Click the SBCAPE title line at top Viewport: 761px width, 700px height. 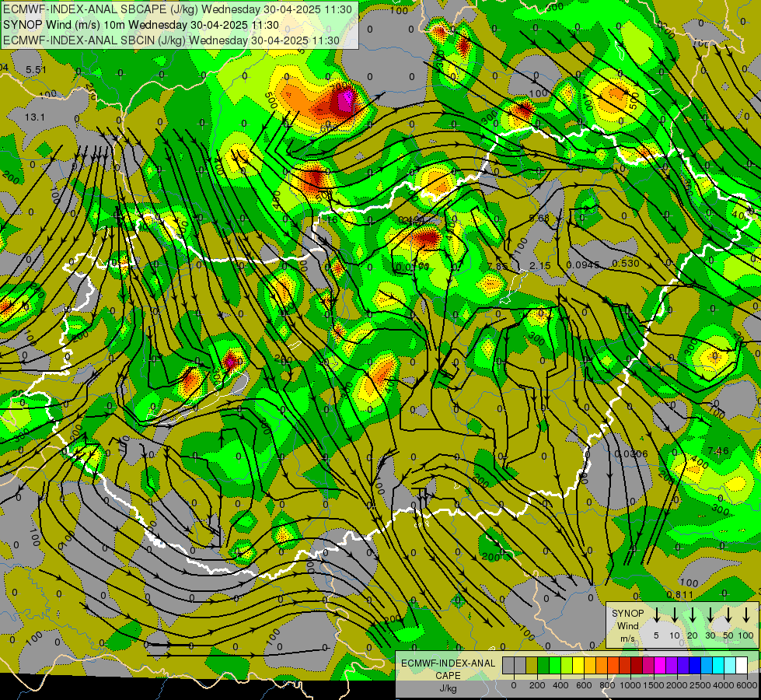177,9
